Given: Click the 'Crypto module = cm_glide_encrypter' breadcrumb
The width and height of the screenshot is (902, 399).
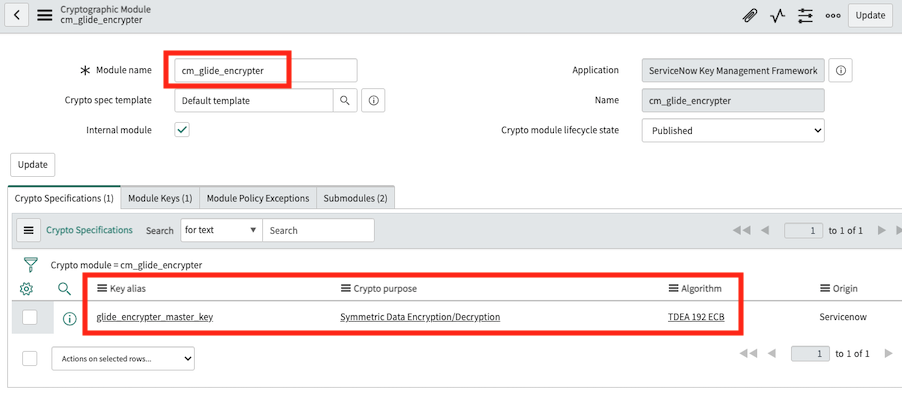Looking at the screenshot, I should pos(127,265).
